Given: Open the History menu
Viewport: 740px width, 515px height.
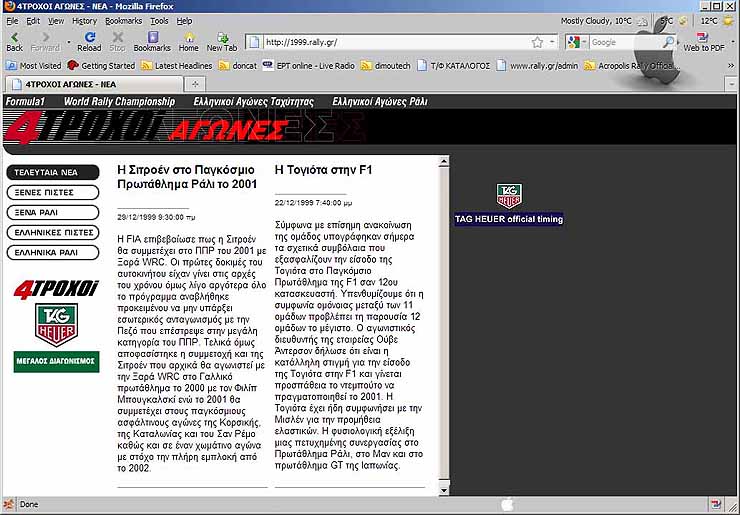Looking at the screenshot, I should tap(84, 21).
